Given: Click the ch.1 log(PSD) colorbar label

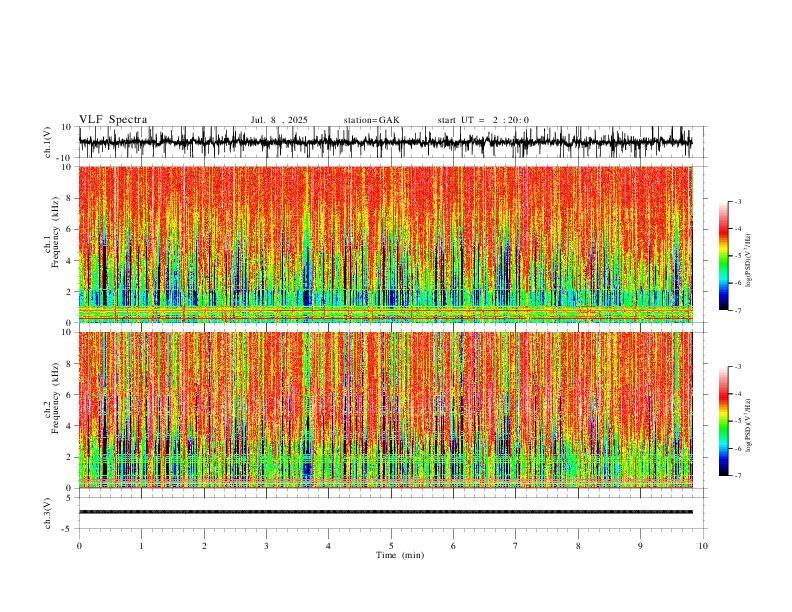Looking at the screenshot, I should [x=749, y=261].
